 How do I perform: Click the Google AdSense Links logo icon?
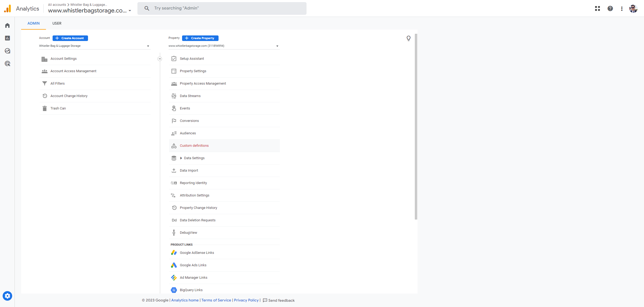coord(174,253)
